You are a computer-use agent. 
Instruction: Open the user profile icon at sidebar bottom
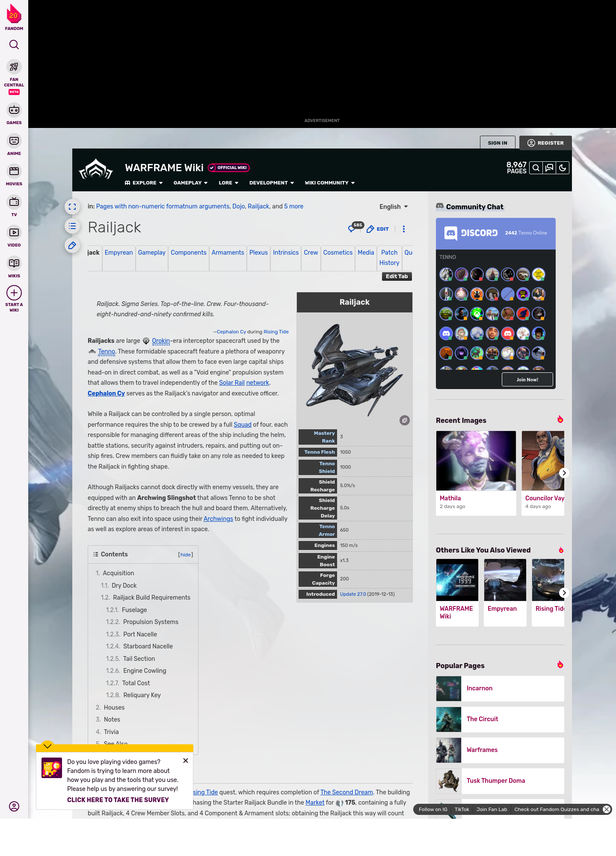click(x=14, y=806)
